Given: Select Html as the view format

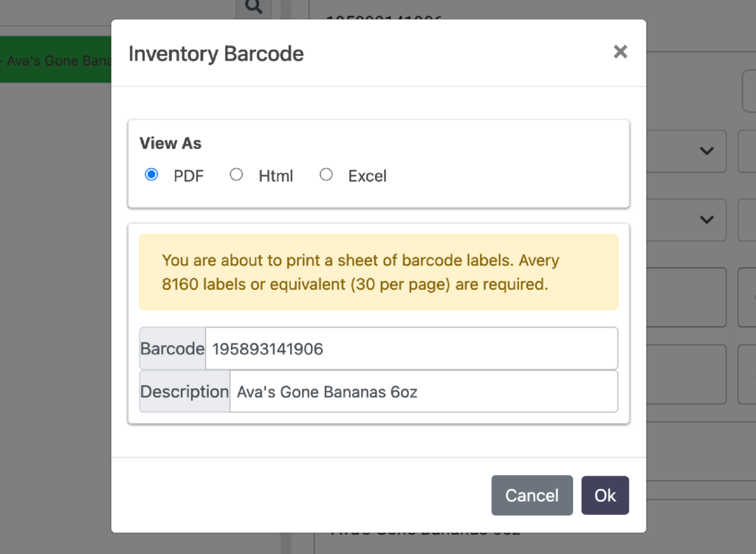Looking at the screenshot, I should coord(236,175).
